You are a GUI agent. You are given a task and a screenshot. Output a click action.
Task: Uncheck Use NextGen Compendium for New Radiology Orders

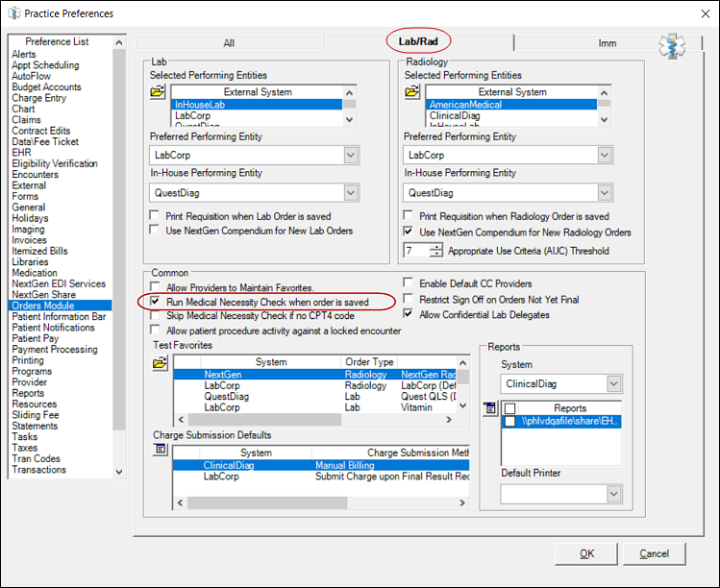408,231
